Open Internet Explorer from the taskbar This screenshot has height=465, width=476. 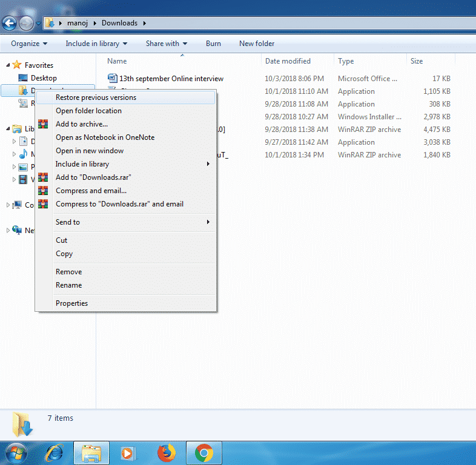(x=54, y=453)
